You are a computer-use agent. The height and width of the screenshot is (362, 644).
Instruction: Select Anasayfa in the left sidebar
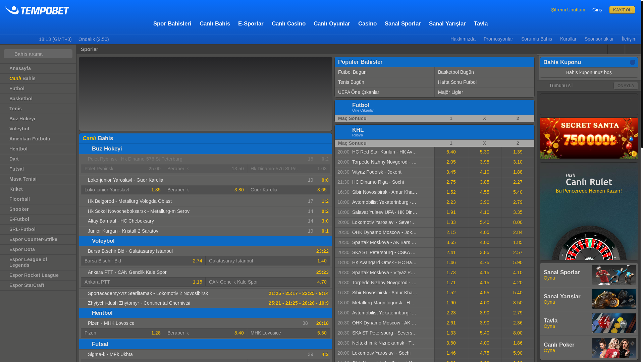[38, 68]
